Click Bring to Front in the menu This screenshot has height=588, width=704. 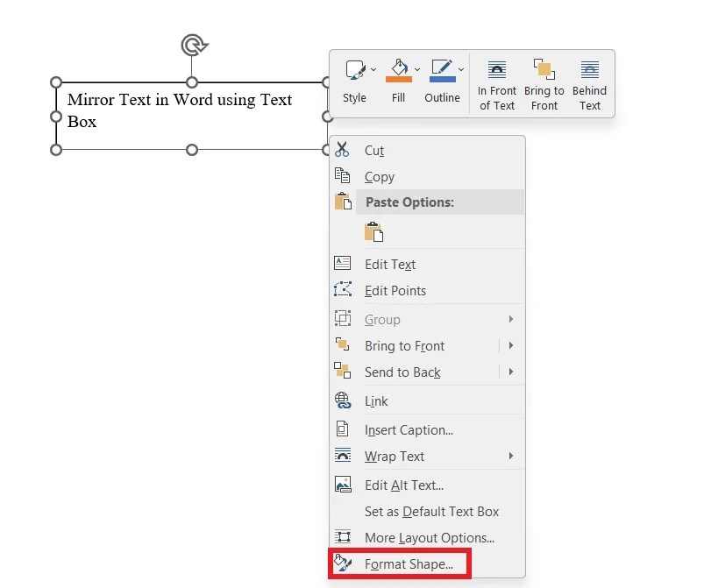pos(402,345)
